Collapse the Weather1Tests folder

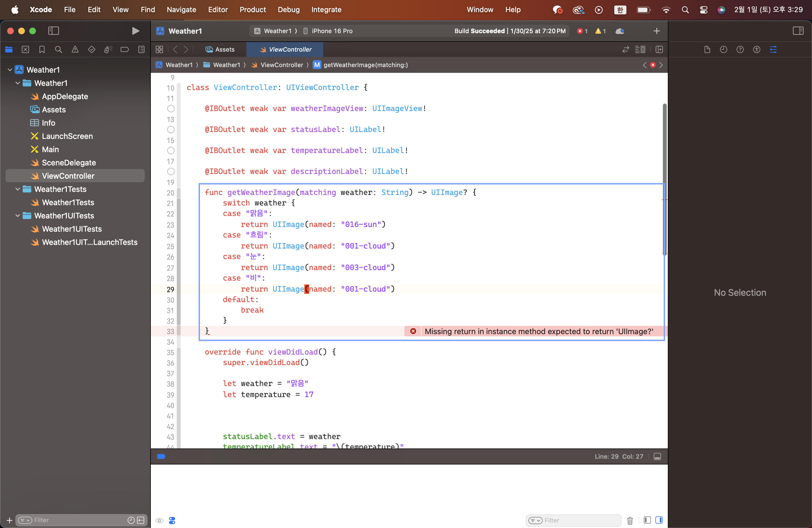point(18,189)
